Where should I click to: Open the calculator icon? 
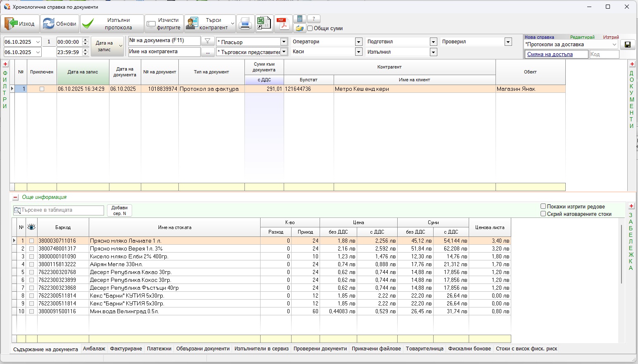click(300, 19)
